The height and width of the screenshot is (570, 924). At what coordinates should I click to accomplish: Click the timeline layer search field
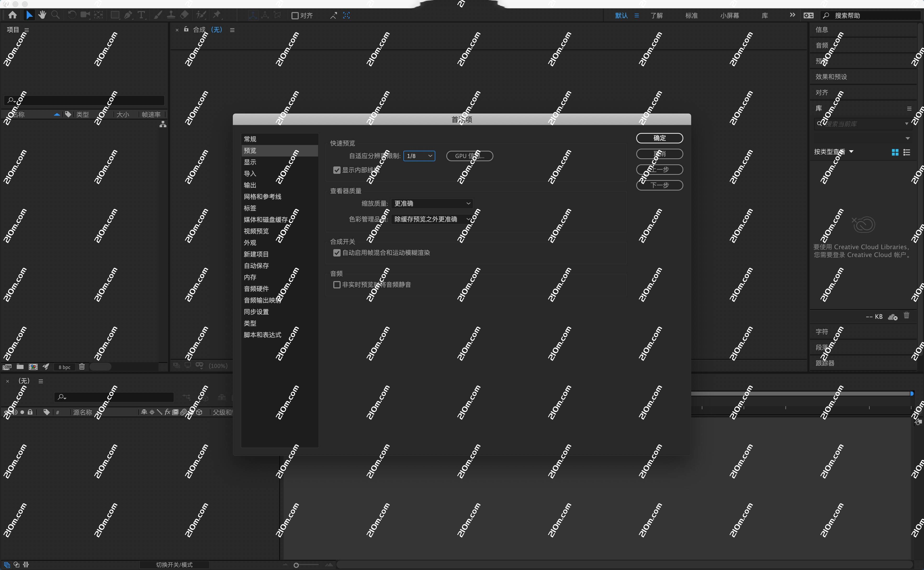click(114, 397)
